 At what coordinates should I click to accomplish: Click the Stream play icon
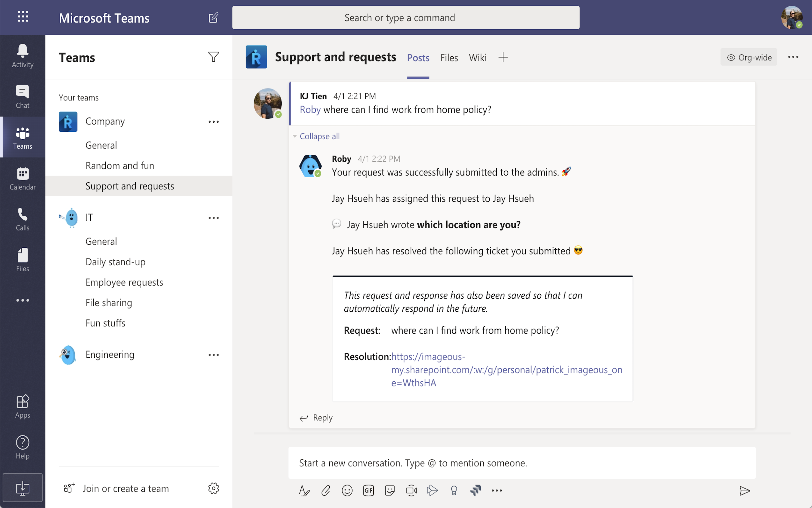(433, 491)
